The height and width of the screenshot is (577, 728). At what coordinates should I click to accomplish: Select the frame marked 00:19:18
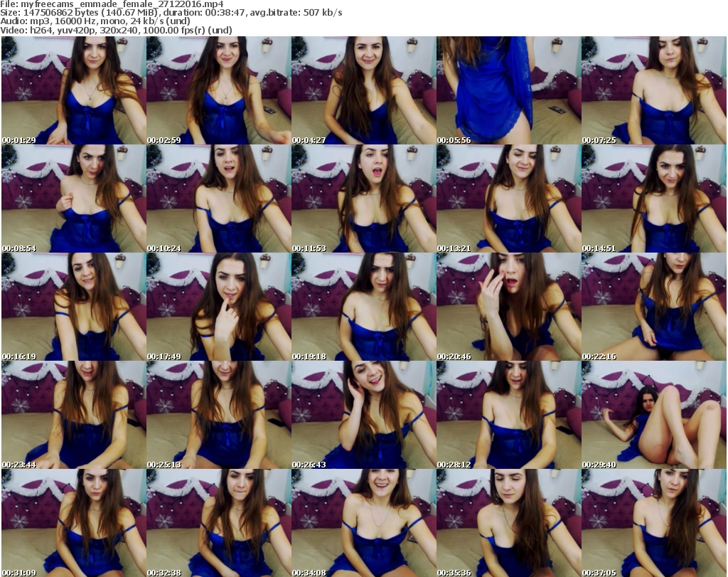click(363, 307)
